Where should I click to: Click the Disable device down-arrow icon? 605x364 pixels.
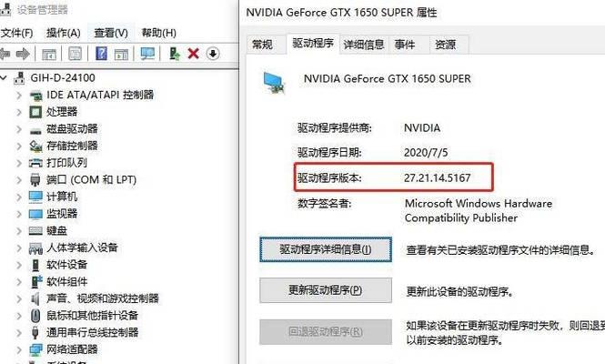pyautogui.click(x=213, y=54)
